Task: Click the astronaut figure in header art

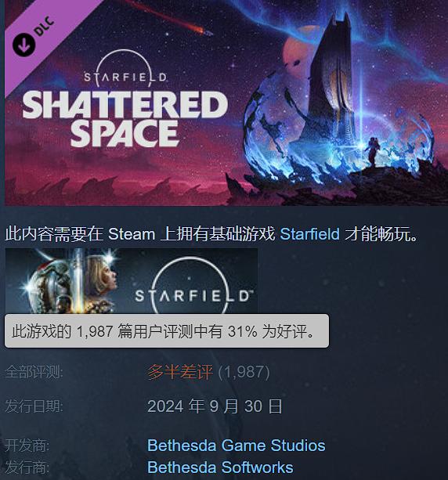Action: pos(373,151)
